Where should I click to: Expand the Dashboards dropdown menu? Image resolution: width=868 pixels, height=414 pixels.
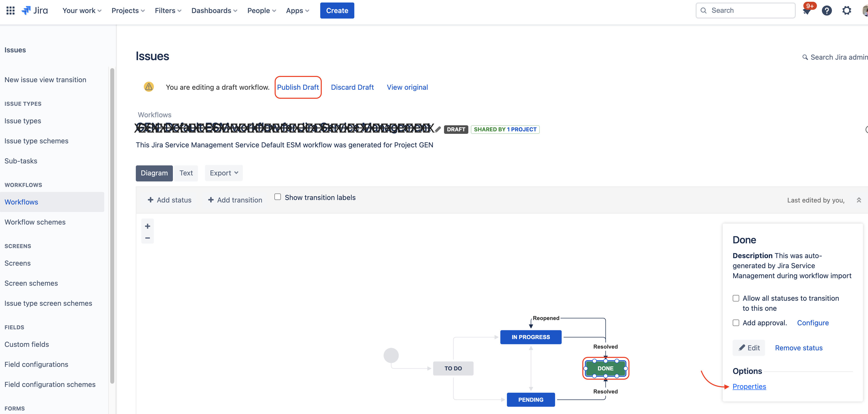214,11
